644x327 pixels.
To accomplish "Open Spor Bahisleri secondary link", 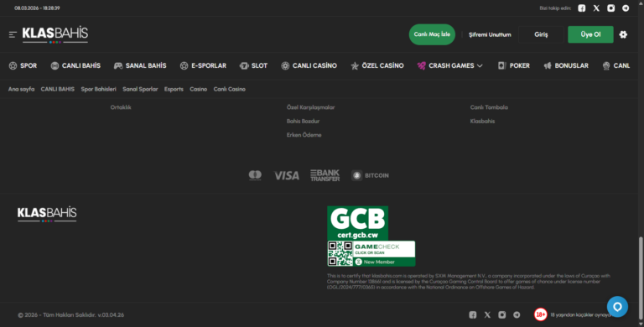I will pos(99,89).
